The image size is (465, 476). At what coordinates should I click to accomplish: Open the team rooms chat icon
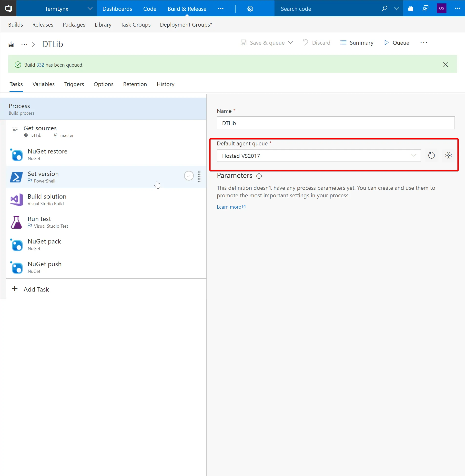(x=425, y=9)
